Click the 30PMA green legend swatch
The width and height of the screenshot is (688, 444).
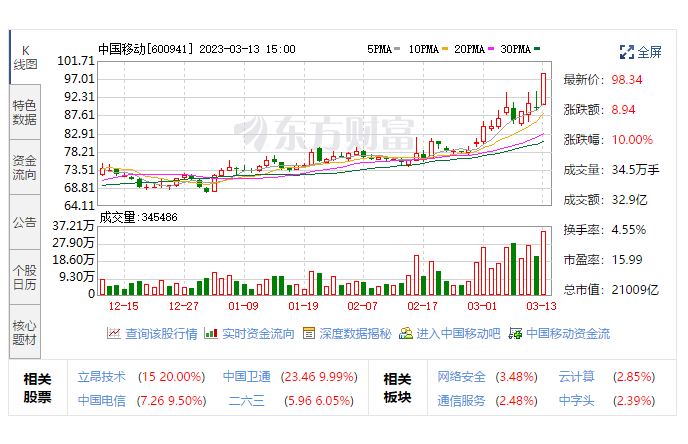coord(537,49)
